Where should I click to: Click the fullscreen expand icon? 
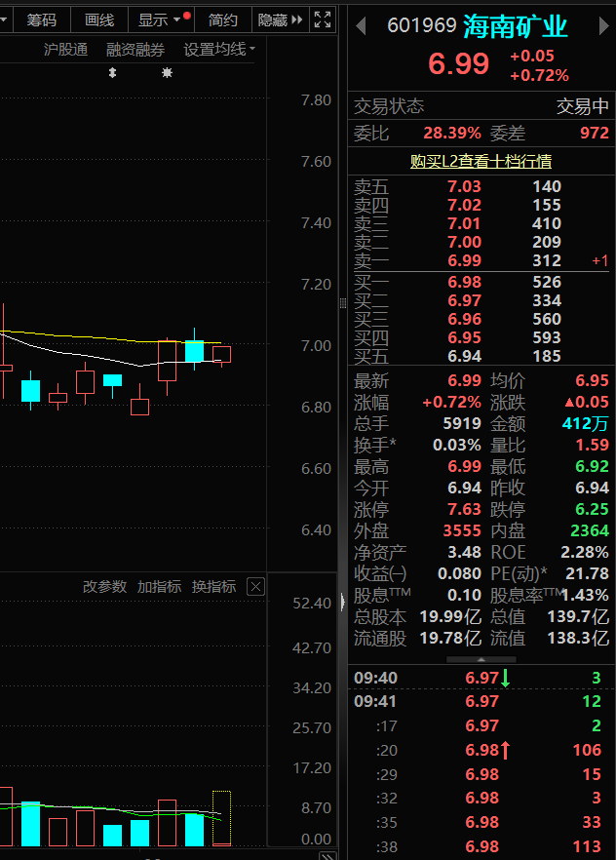323,20
